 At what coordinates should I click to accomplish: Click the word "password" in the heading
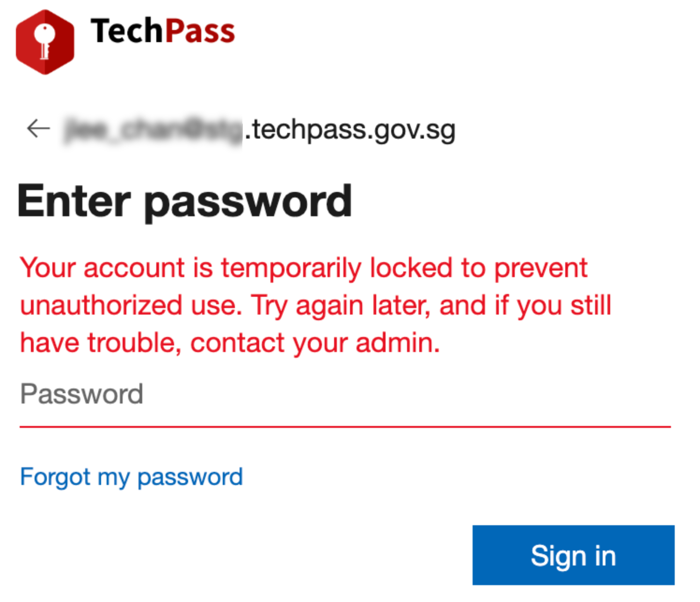pyautogui.click(x=248, y=202)
